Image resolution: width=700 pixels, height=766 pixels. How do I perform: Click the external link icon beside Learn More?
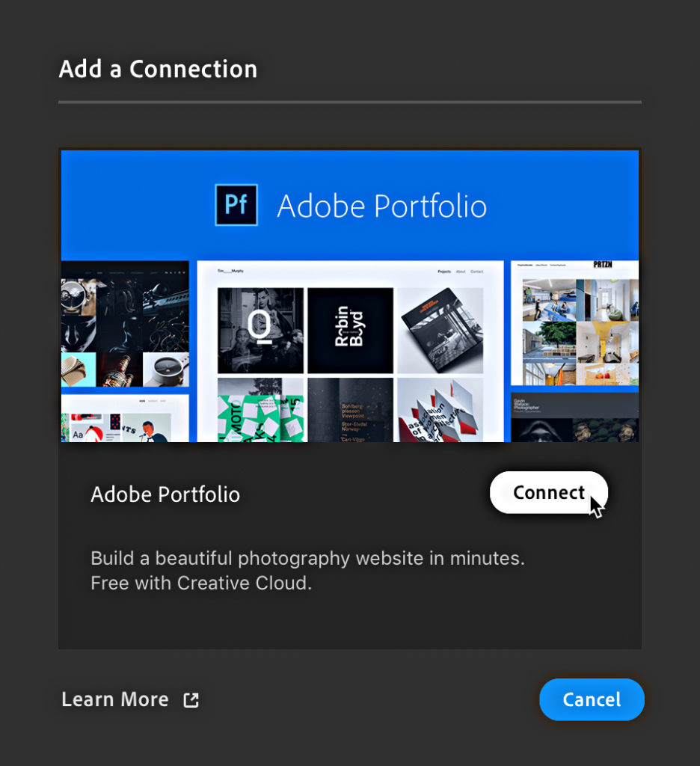coord(191,700)
